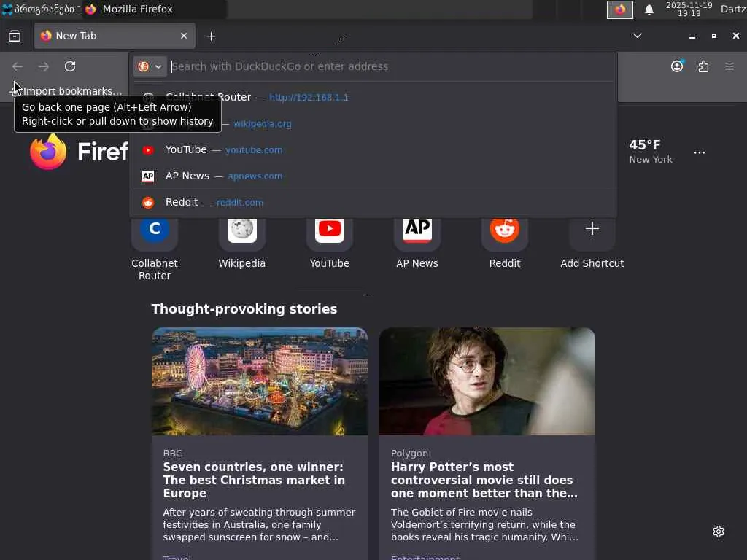
Task: Open the Firefox account icon
Action: pyautogui.click(x=677, y=66)
